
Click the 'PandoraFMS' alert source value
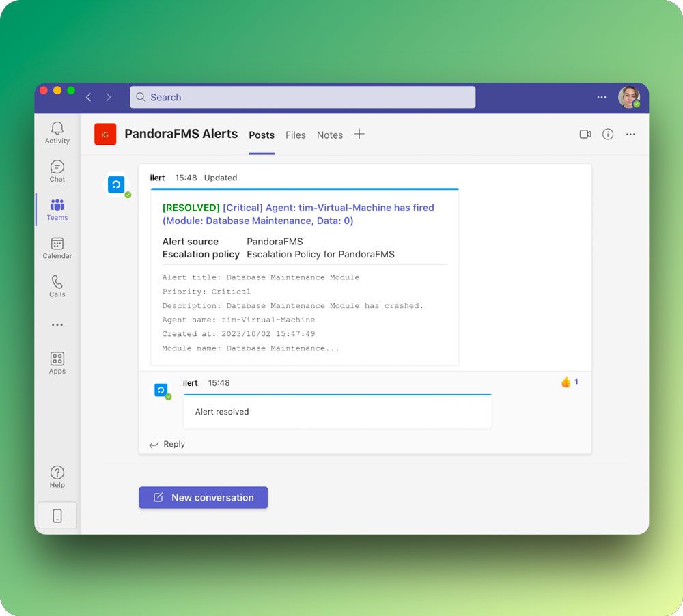pyautogui.click(x=275, y=242)
